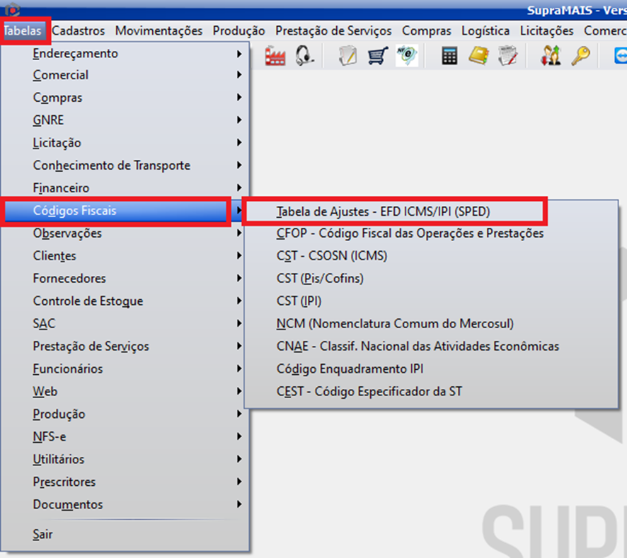Open the Prestação de Serviços menu bar item
Image resolution: width=627 pixels, height=558 pixels.
click(333, 31)
